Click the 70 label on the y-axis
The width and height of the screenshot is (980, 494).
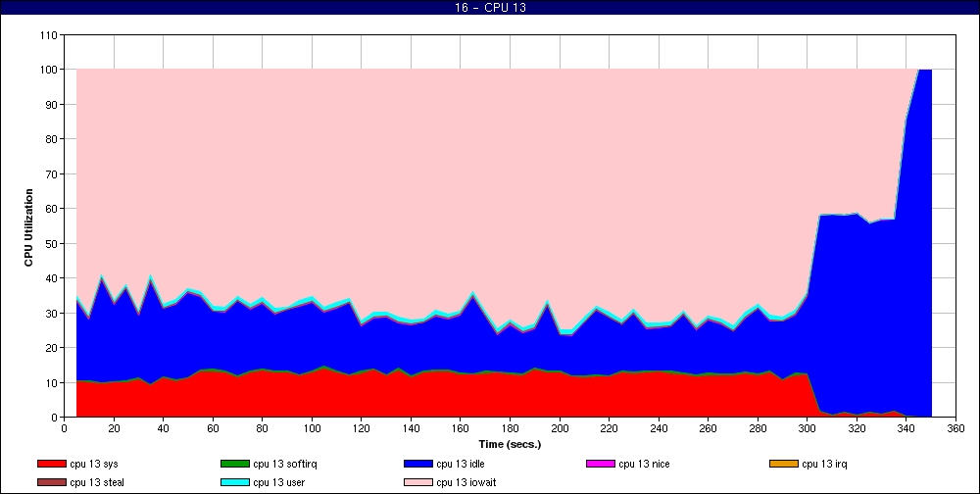tap(53, 173)
